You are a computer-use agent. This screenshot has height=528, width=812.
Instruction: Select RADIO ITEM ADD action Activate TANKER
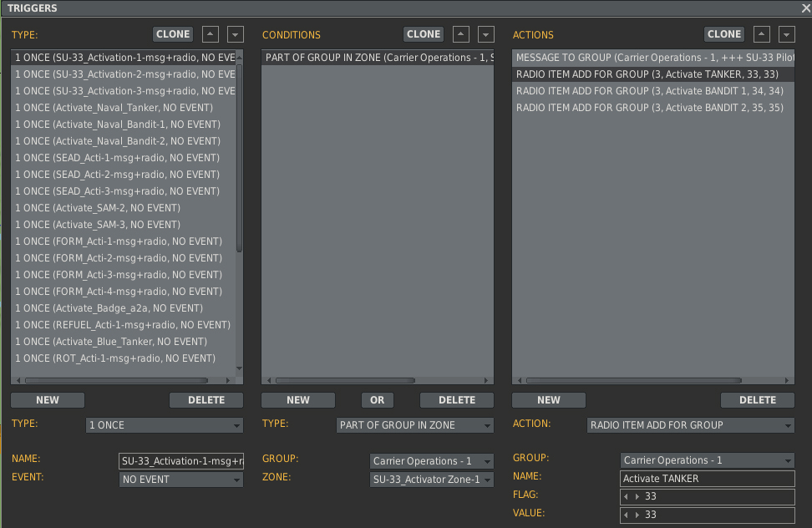coord(653,74)
